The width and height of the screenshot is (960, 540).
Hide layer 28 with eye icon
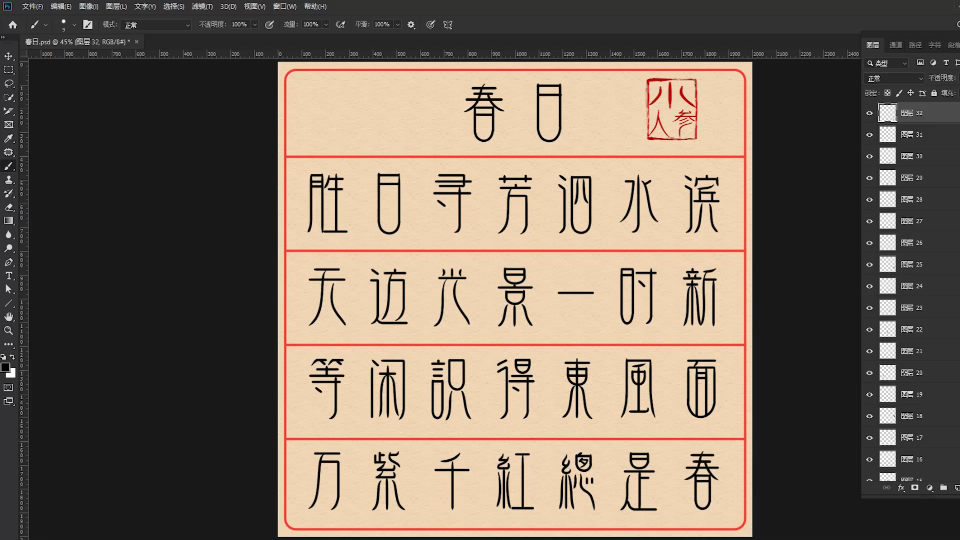(x=869, y=200)
